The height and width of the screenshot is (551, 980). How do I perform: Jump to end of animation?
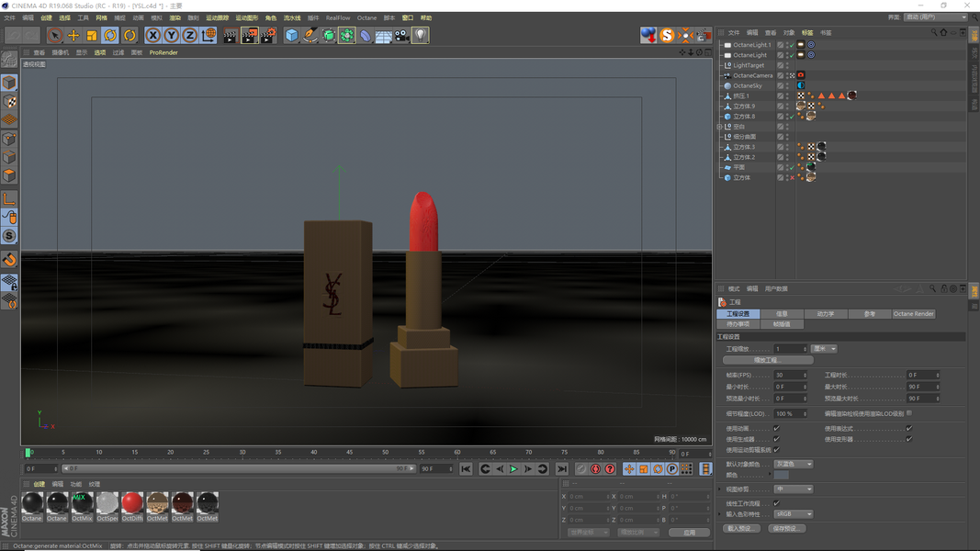tap(562, 468)
